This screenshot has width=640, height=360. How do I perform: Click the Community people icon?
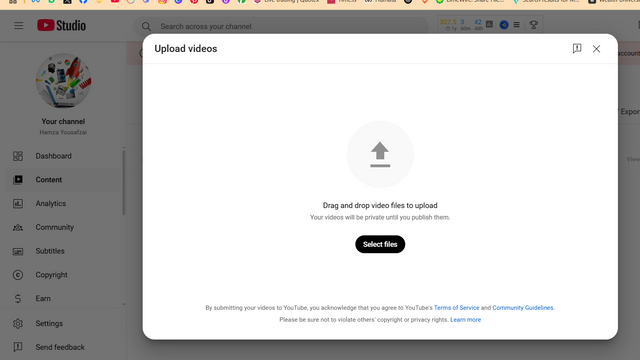[18, 227]
